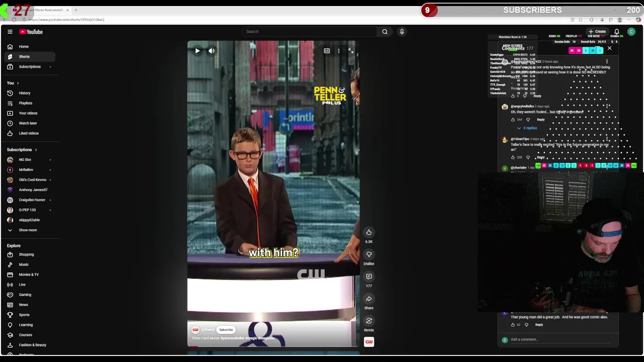Open the Short's three-dot more options
The image size is (644, 362).
[x=339, y=51]
